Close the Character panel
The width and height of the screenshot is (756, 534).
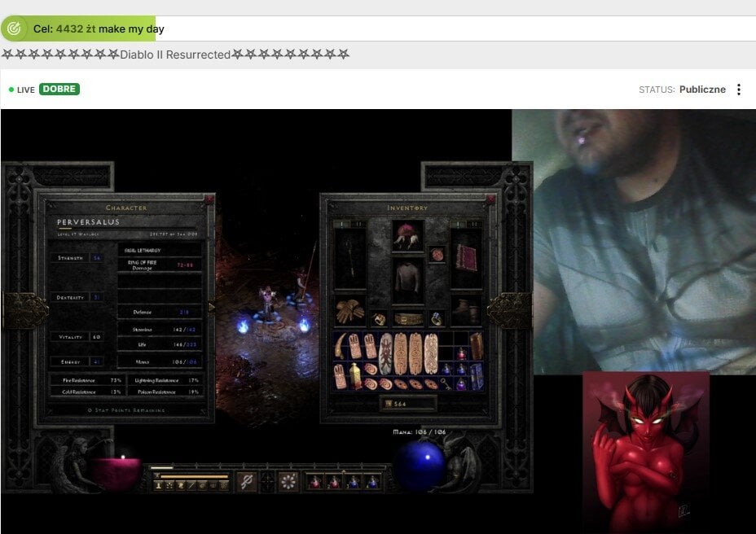[209, 199]
